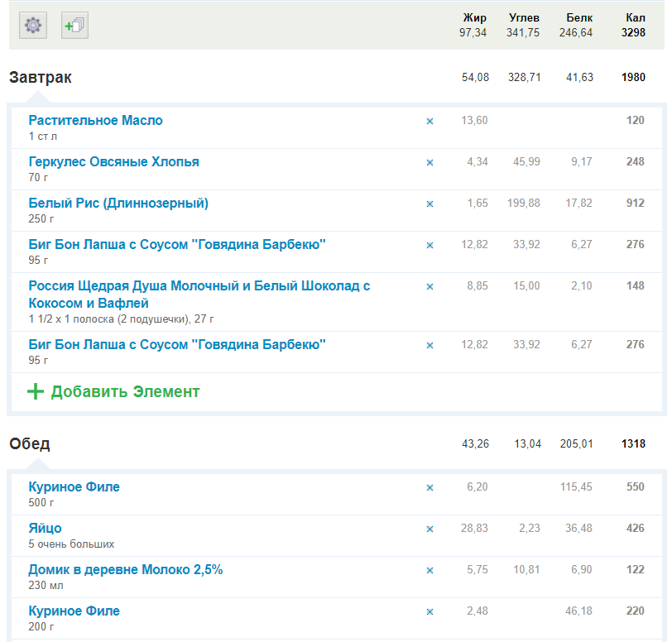
Task: Remove the Щедрая Душа chocolate entry
Action: click(x=430, y=286)
